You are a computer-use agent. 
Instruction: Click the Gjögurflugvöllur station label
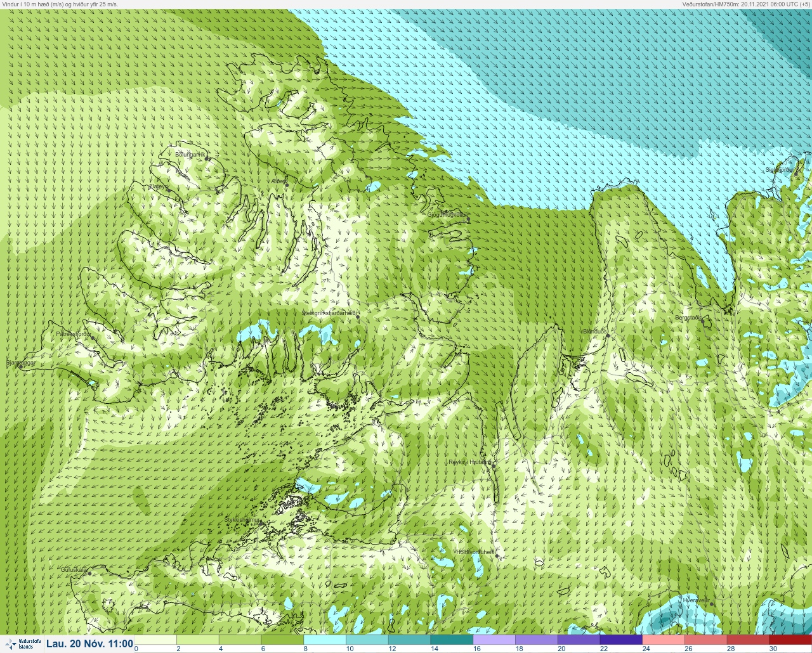coord(447,215)
